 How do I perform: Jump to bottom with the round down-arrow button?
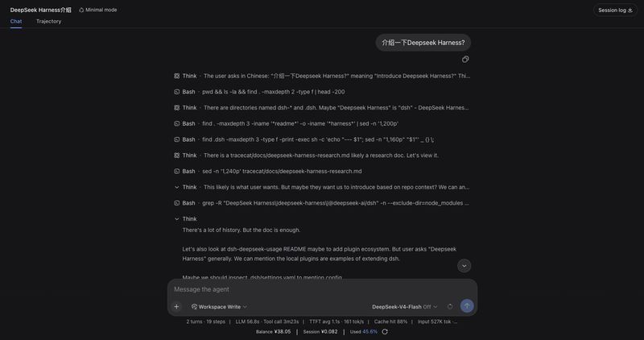click(464, 266)
